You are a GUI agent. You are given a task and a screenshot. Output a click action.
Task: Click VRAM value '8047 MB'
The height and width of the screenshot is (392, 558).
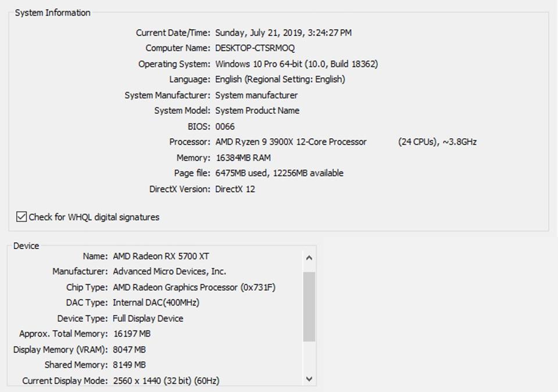pyautogui.click(x=129, y=350)
